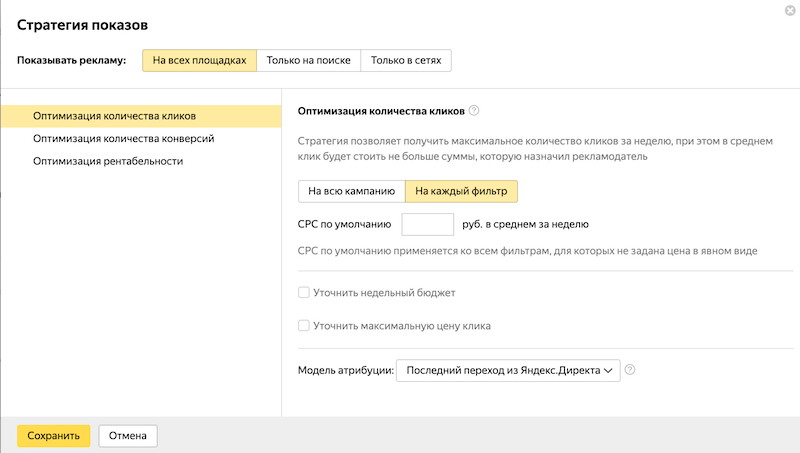Tick Уточнить максимальную цену клика checkbox
Viewport: 800px width, 453px height.
tap(304, 326)
